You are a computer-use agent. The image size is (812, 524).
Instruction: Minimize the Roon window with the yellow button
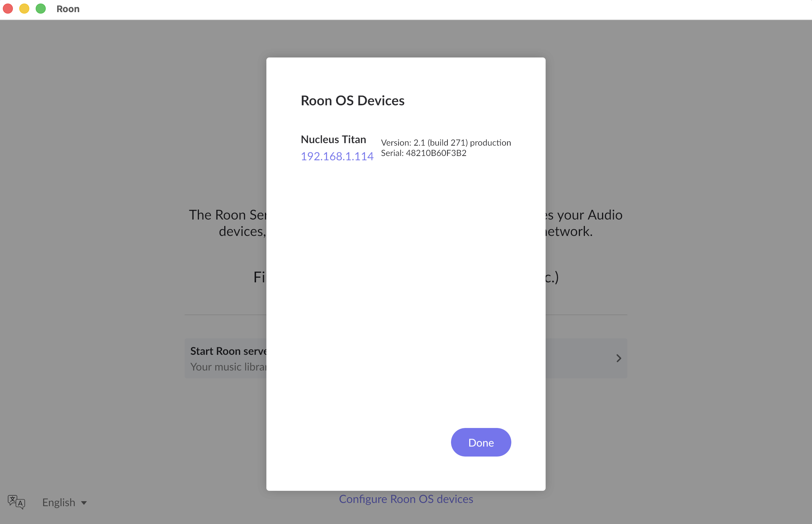tap(24, 9)
